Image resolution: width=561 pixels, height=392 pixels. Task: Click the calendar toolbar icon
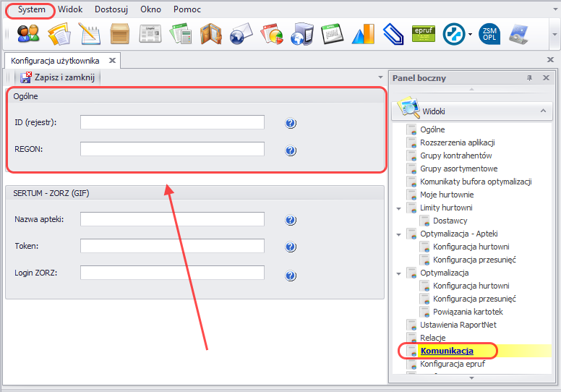pos(332,34)
